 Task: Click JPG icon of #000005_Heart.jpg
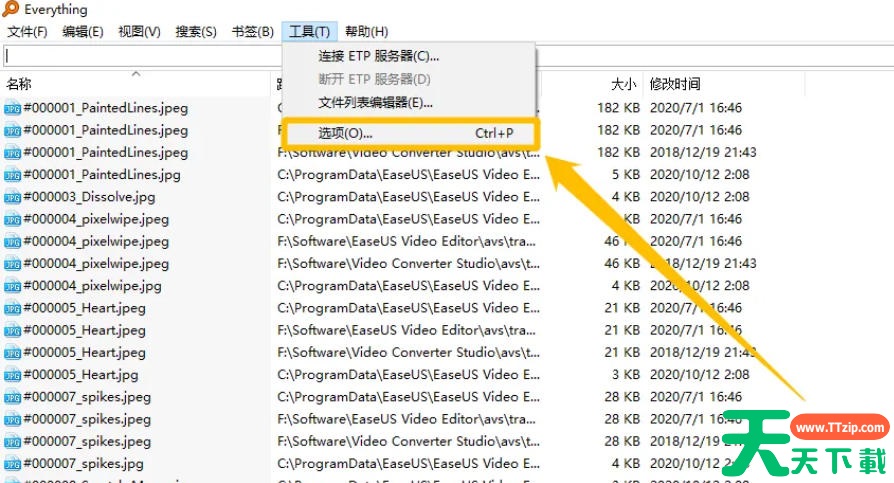pos(13,375)
